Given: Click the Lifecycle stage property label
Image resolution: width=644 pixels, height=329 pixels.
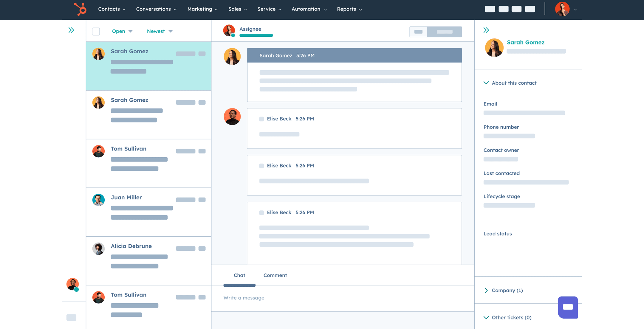Looking at the screenshot, I should tap(501, 196).
